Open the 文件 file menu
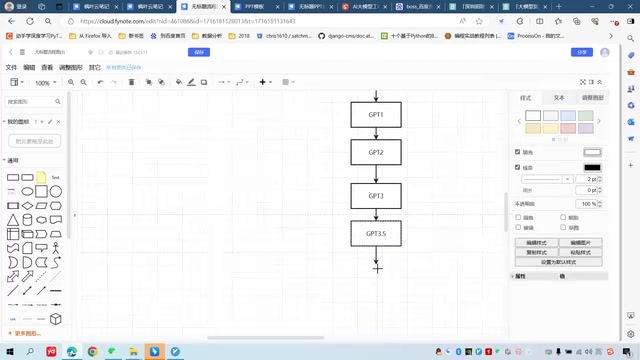This screenshot has width=640, height=360. pyautogui.click(x=11, y=67)
